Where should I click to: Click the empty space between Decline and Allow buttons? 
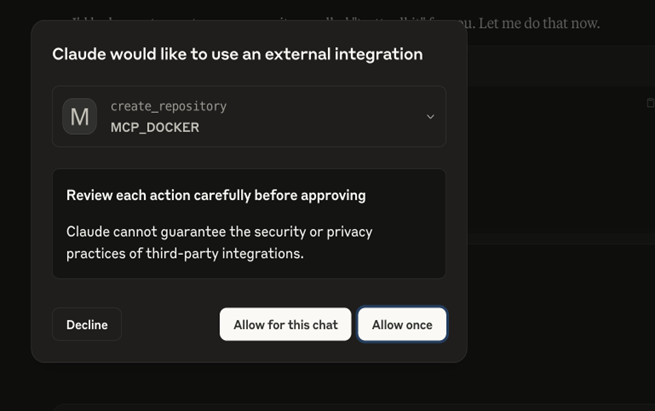[x=170, y=324]
